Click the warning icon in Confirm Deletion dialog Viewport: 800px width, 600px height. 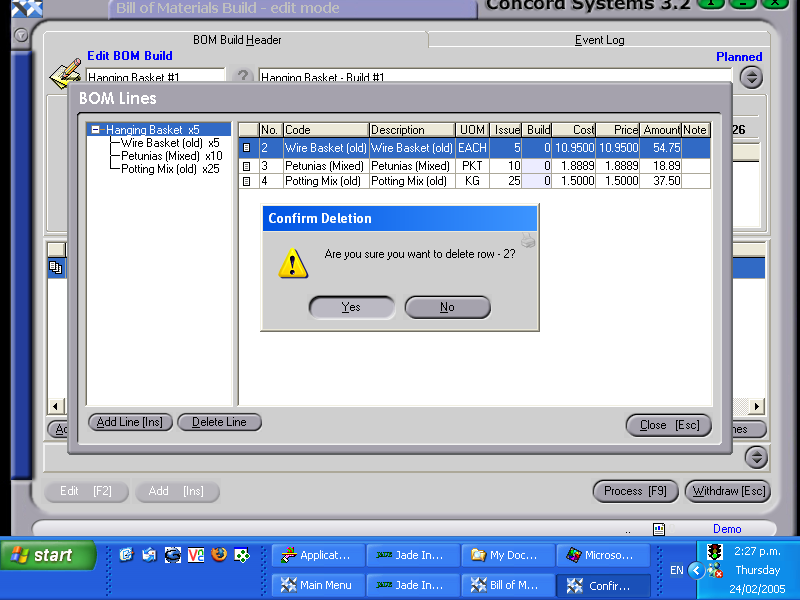coord(291,263)
